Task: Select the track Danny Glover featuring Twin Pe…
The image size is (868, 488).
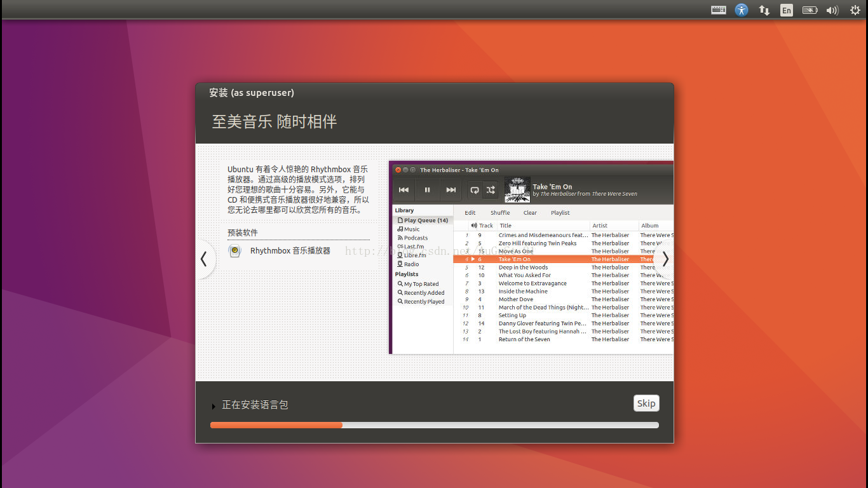Action: pos(563,323)
